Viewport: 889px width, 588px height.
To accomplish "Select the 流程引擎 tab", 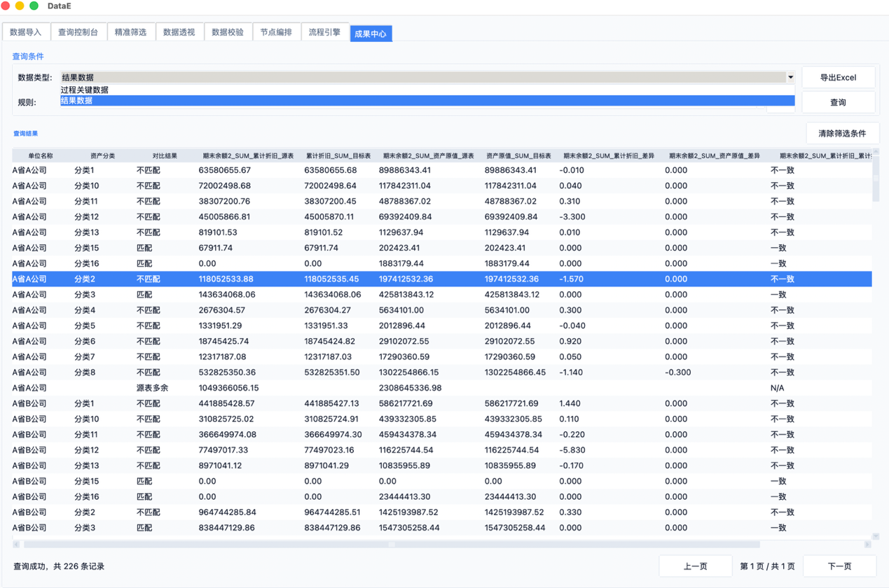I will tap(324, 32).
